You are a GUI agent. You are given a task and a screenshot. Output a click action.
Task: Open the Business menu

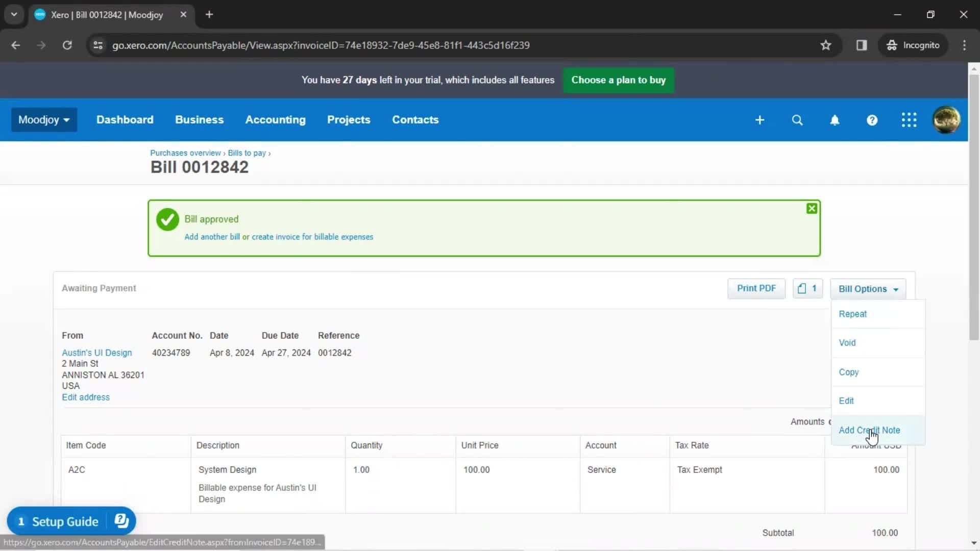click(199, 120)
